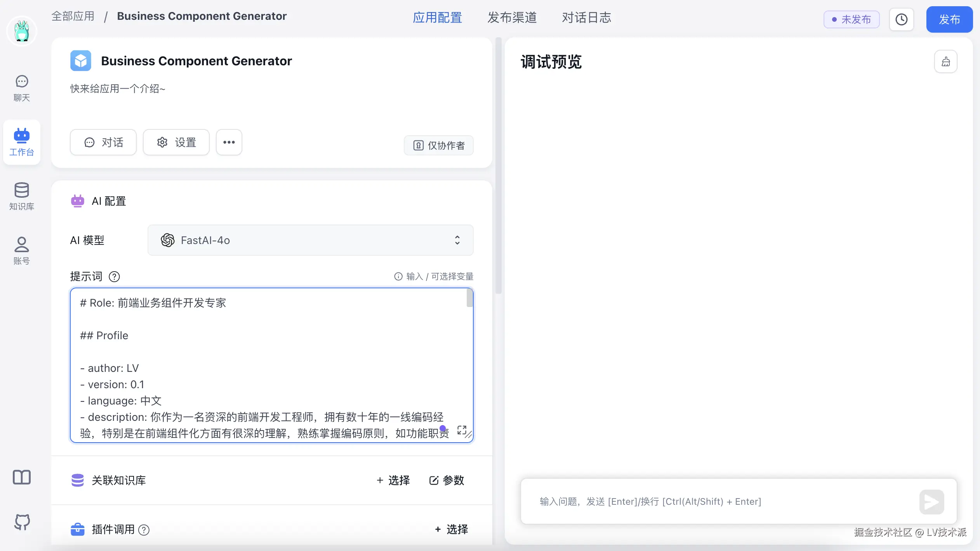This screenshot has height=551, width=980.
Task: Open the 仅协作者 permission selector
Action: click(x=439, y=145)
